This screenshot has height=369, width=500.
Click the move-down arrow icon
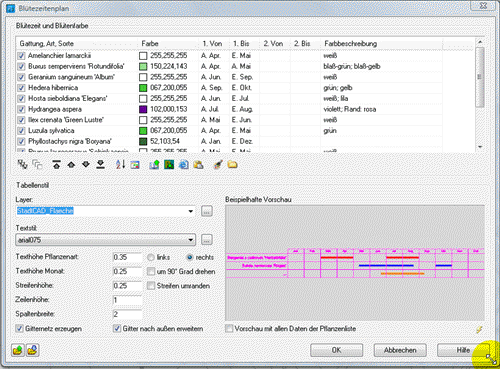tap(86, 164)
